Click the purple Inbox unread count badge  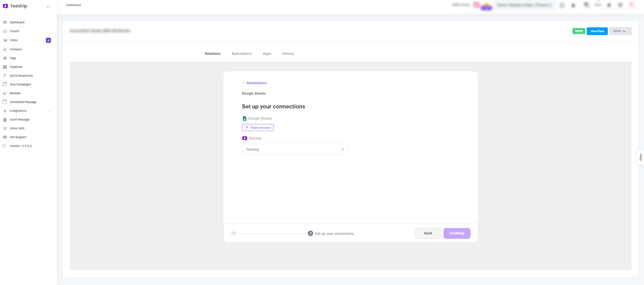coord(48,40)
